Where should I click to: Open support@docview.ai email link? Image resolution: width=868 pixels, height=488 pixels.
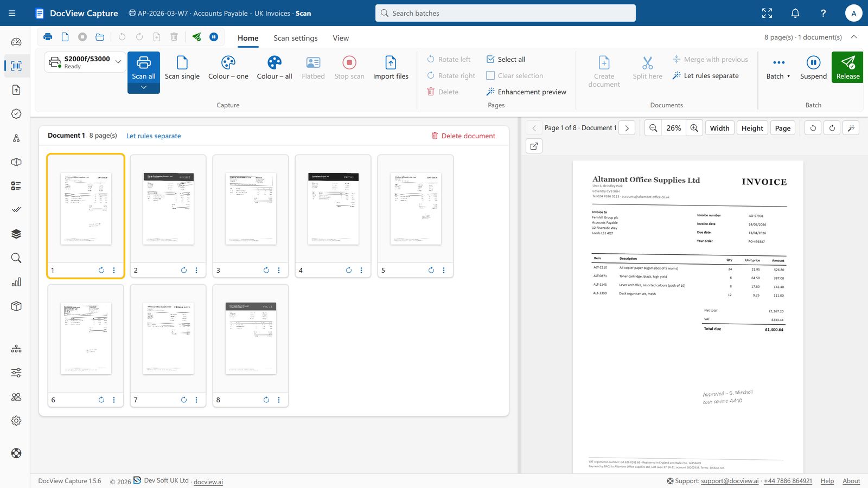[x=730, y=481]
